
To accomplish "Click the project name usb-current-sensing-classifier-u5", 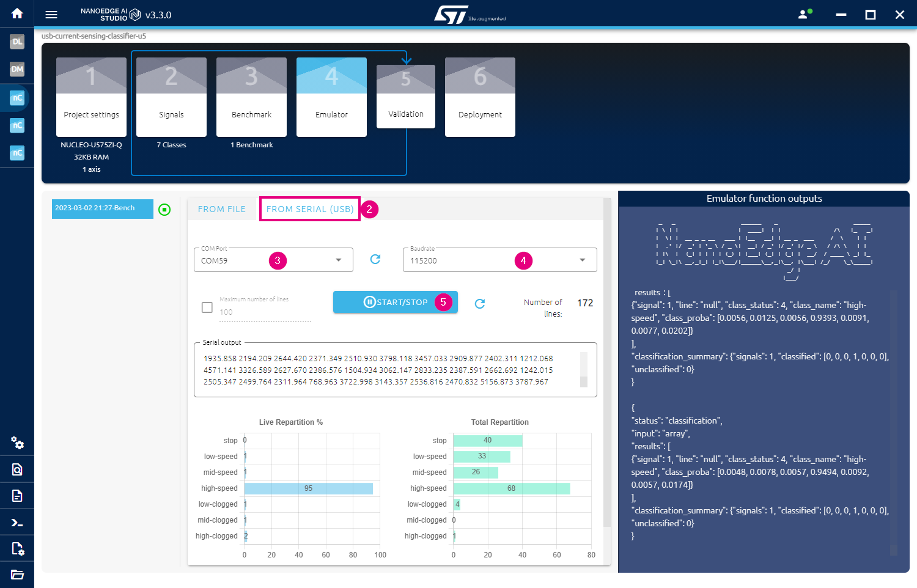I will point(94,36).
